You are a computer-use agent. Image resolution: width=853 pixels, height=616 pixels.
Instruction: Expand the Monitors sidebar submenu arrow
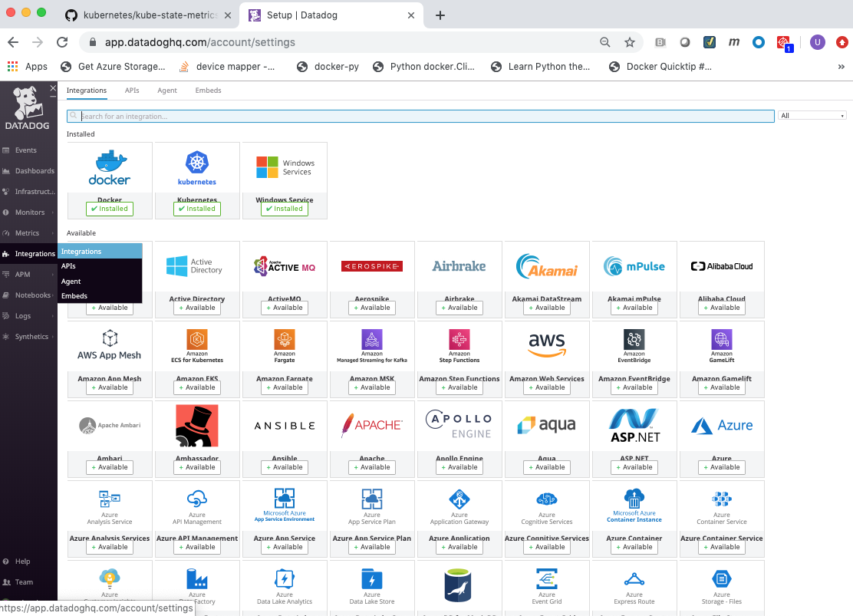coord(53,212)
